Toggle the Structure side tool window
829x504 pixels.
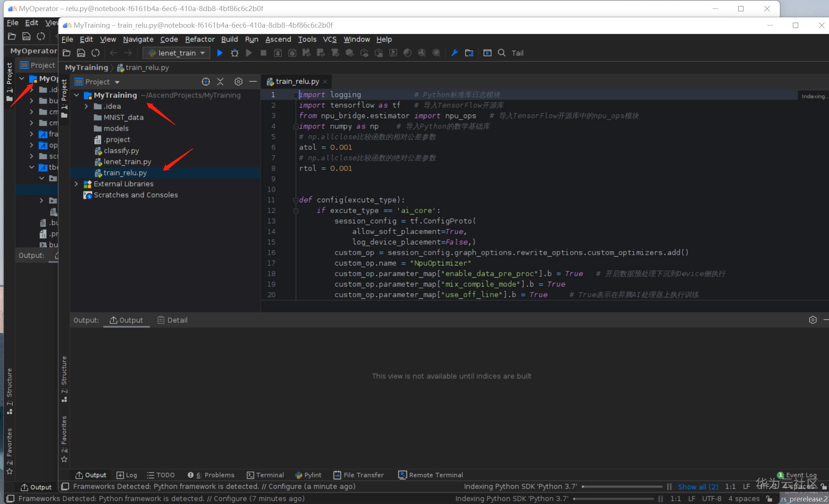click(64, 378)
